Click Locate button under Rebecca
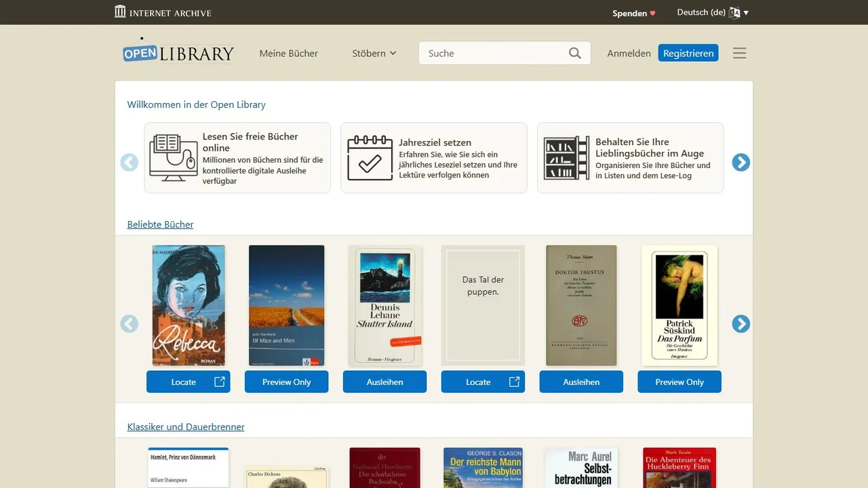868x488 pixels. pyautogui.click(x=189, y=382)
